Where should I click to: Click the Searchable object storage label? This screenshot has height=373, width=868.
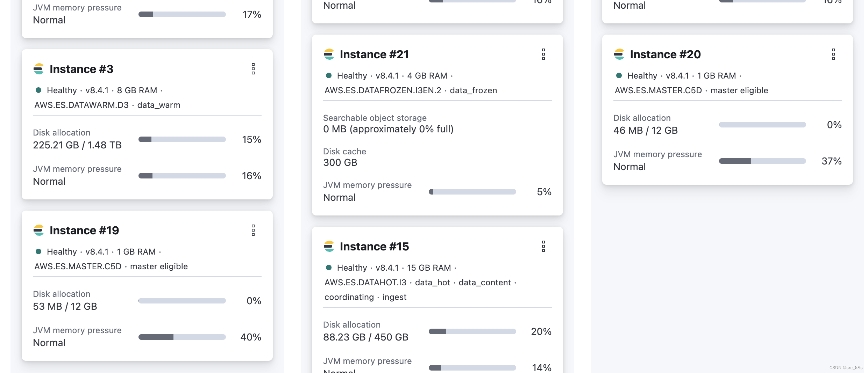coord(375,118)
